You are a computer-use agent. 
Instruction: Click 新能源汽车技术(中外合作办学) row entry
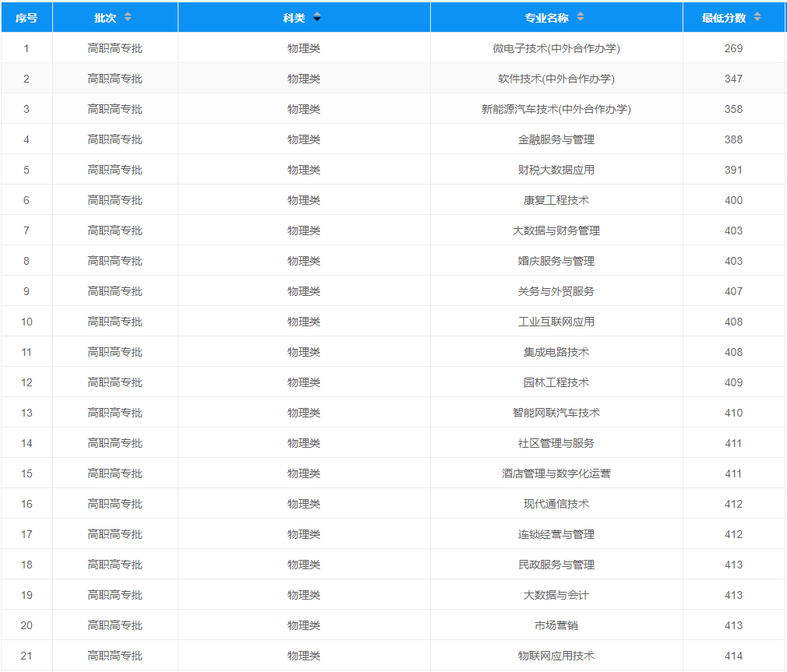click(556, 109)
